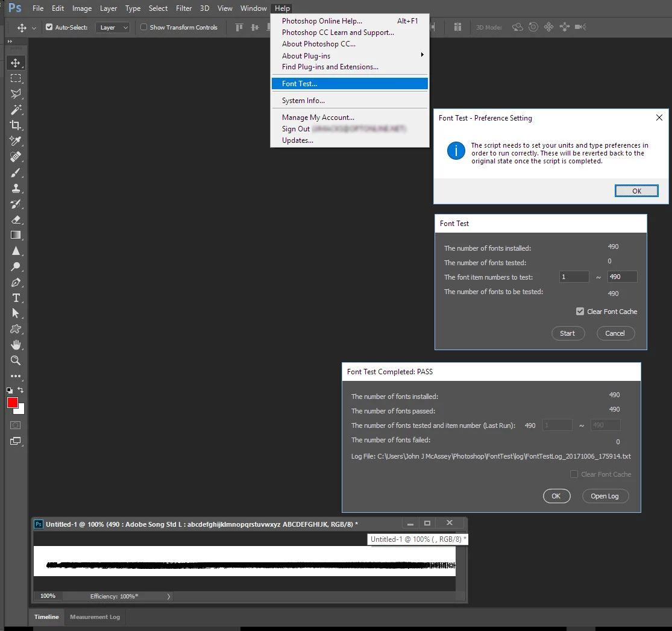The image size is (672, 631).
Task: Open the Filter menu
Action: point(184,8)
